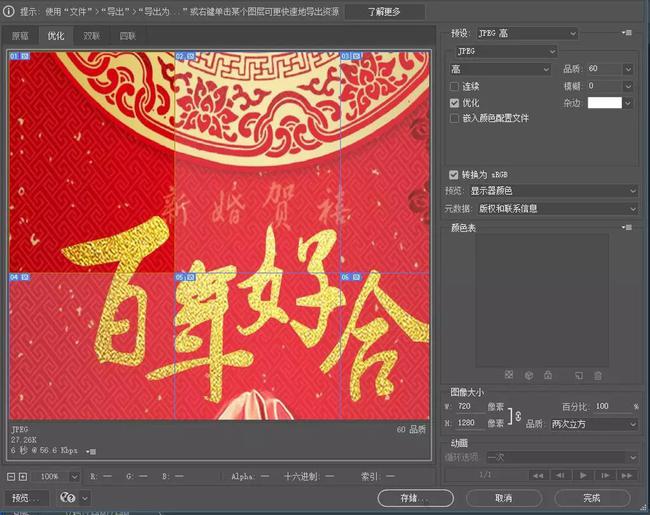Open the 预览 显示器颜色 dropdown
The height and width of the screenshot is (515, 650).
click(x=553, y=191)
